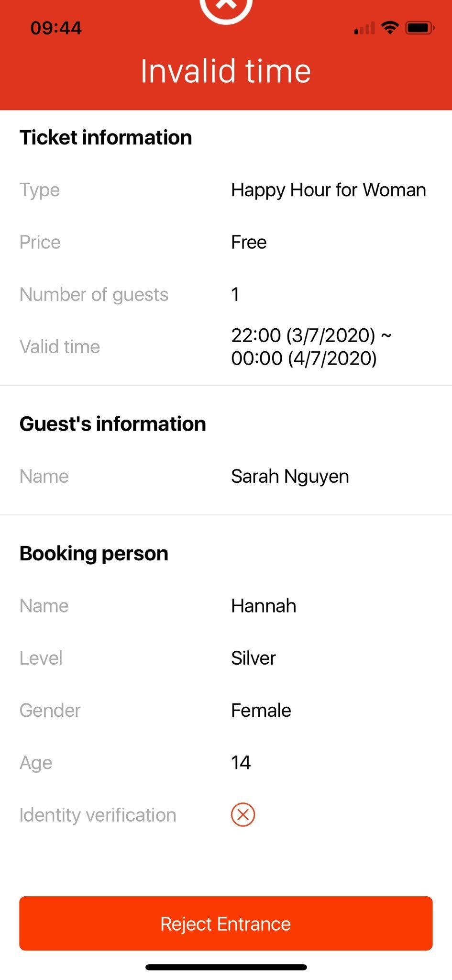Tap the Female gender value
Viewport: 452px width, 980px height.
tap(261, 710)
